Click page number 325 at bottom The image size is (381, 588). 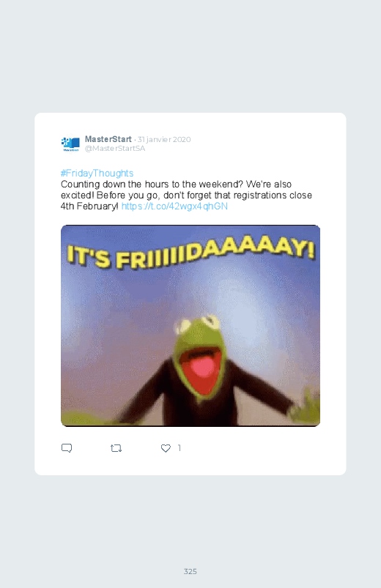190,571
